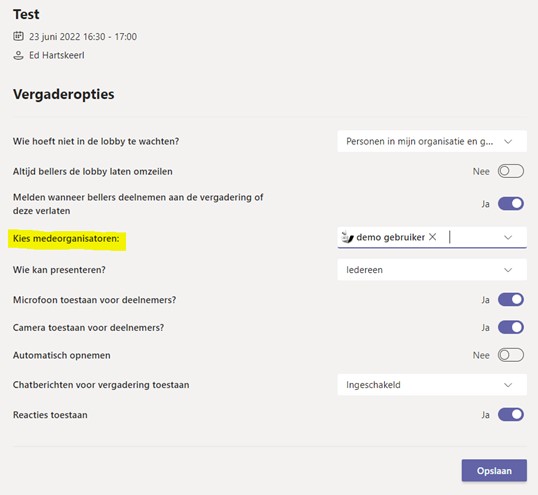Switch off the 'Reacties toestaan' toggle
The width and height of the screenshot is (538, 495).
click(x=511, y=414)
